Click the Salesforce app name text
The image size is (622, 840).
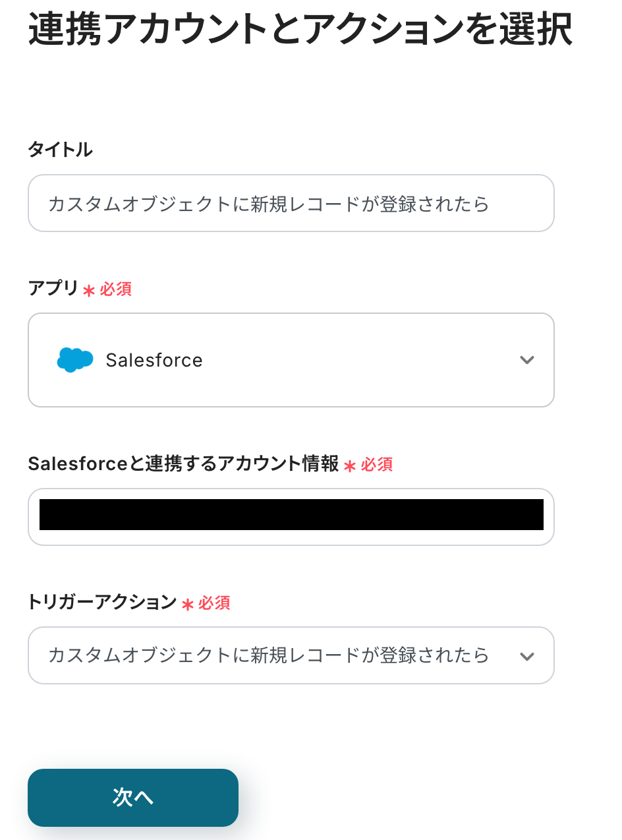click(154, 360)
